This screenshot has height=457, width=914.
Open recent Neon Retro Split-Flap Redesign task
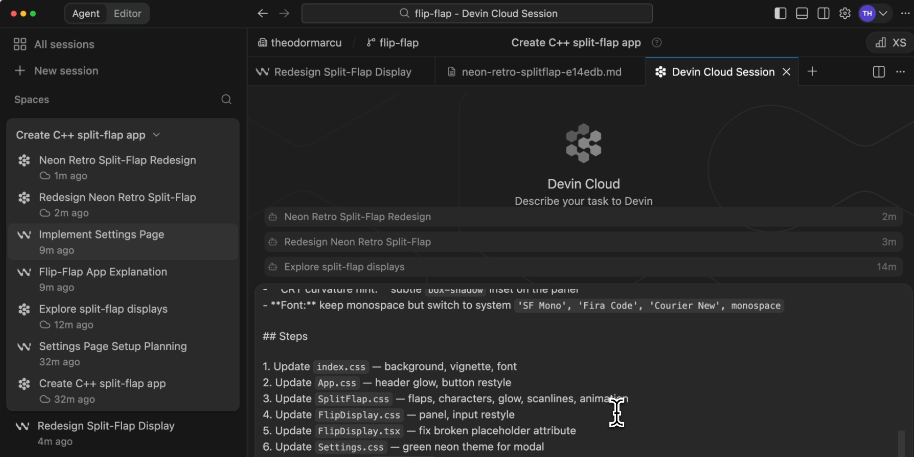(x=583, y=217)
